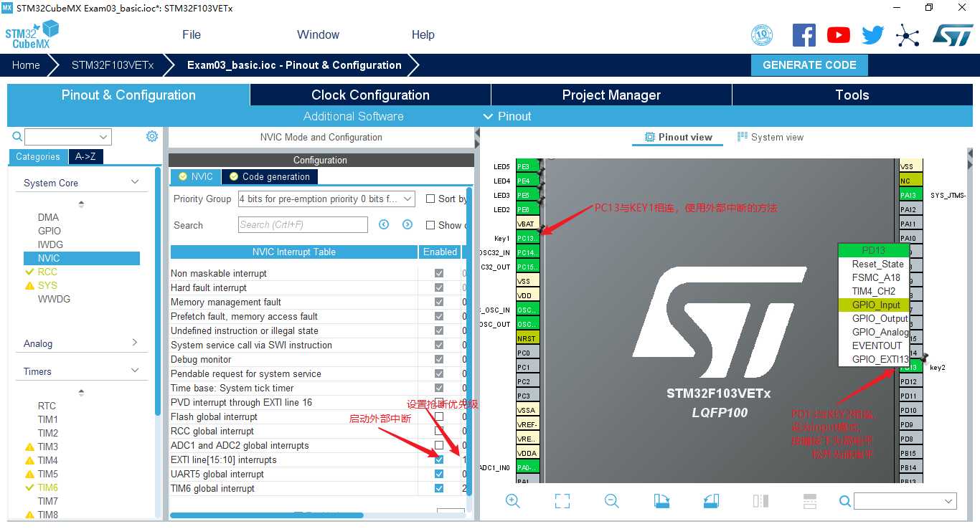Toggle EXTI line[15:10] interrupts enabled checkbox
Viewport: 980px width, 529px height.
tap(439, 459)
